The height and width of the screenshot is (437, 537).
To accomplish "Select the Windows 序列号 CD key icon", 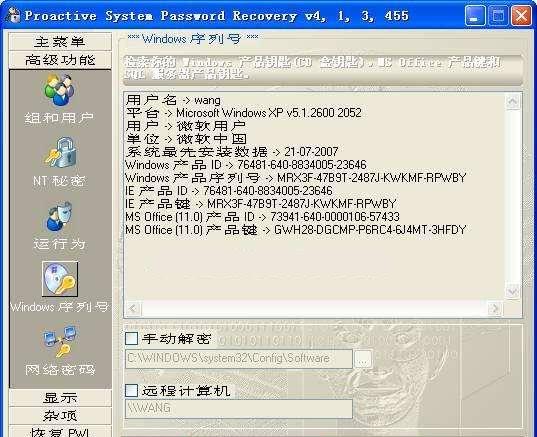I will [x=60, y=279].
